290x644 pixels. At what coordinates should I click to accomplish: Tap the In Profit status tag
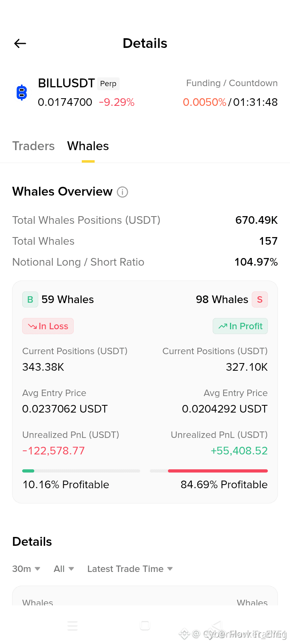point(240,326)
